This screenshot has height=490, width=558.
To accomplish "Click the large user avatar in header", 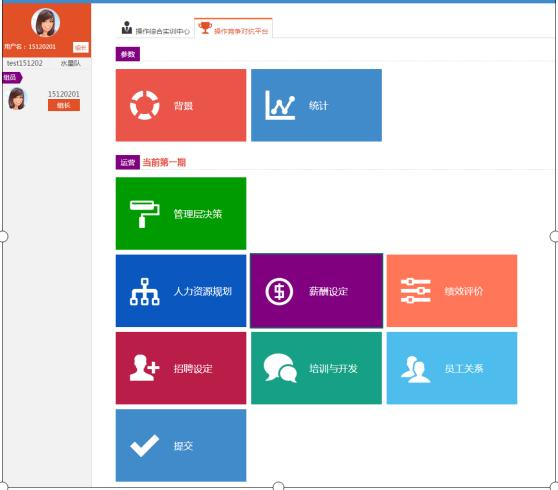I will click(46, 22).
